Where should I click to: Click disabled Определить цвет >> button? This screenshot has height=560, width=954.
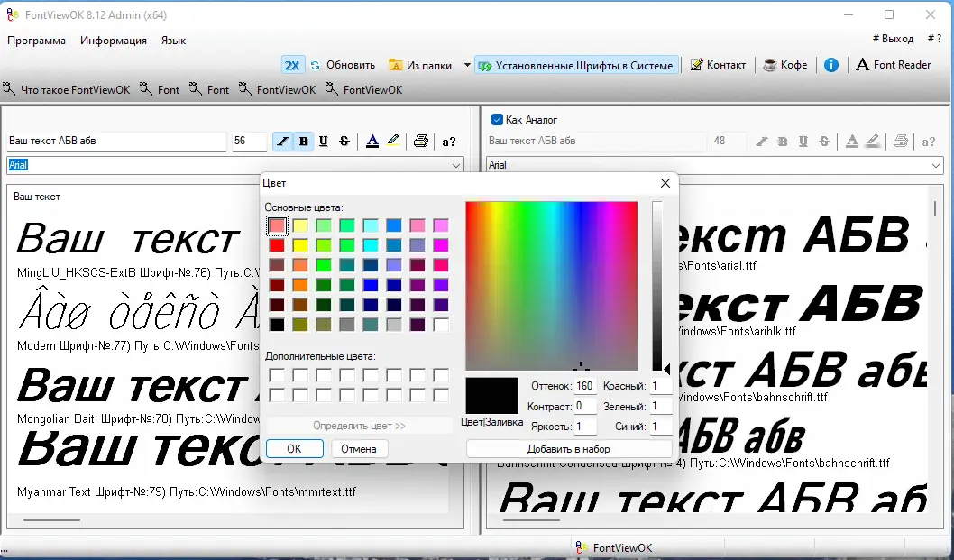click(x=359, y=426)
